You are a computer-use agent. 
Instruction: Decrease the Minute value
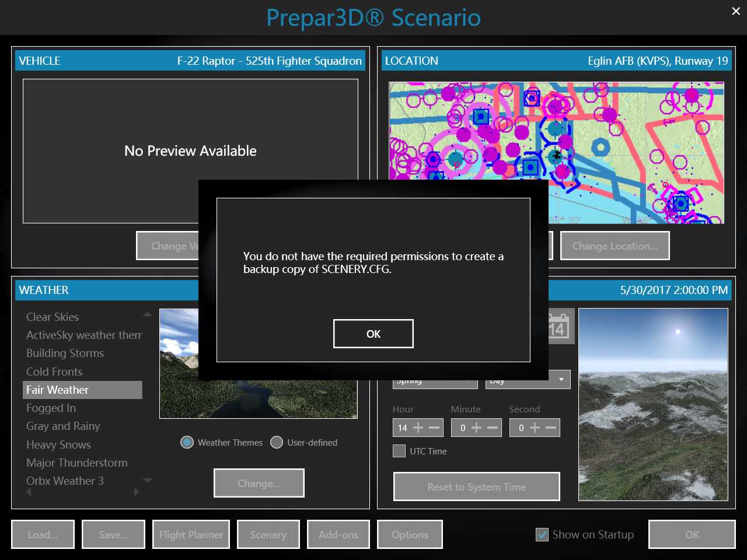(x=493, y=428)
